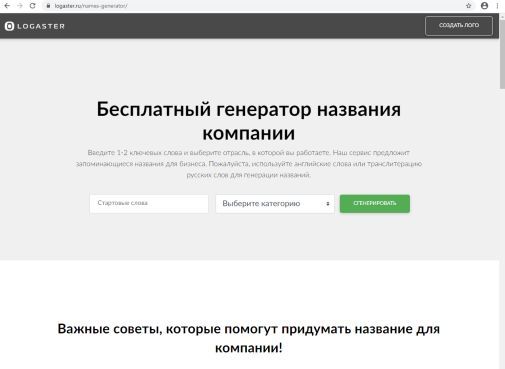Image resolution: width=505 pixels, height=369 pixels.
Task: Click the gray description paragraph text
Action: point(249,164)
